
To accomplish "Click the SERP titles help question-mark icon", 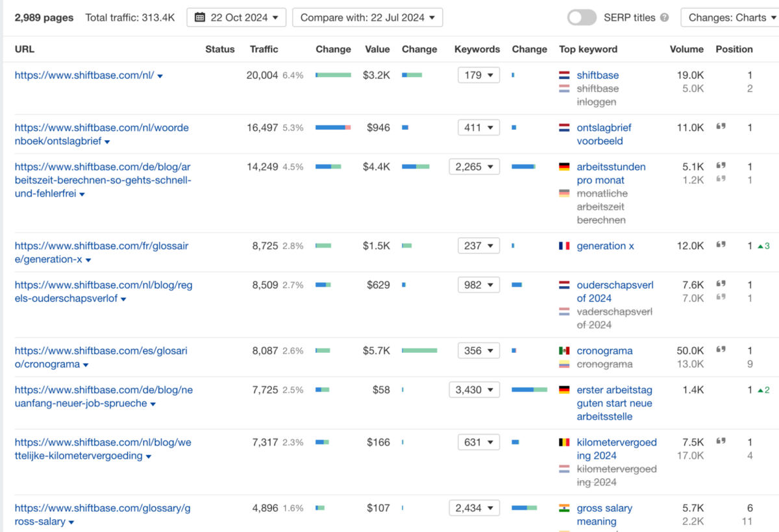I will 664,18.
